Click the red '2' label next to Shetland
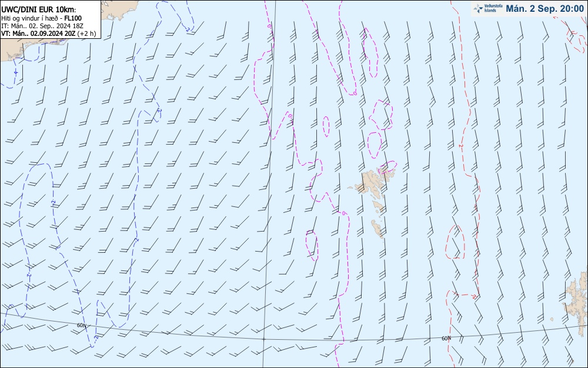Screen dimensions: 588x368 pos(474,296)
